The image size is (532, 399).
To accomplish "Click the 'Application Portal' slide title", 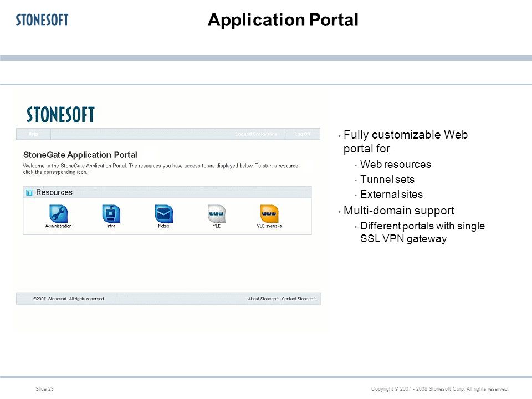I will coord(283,20).
